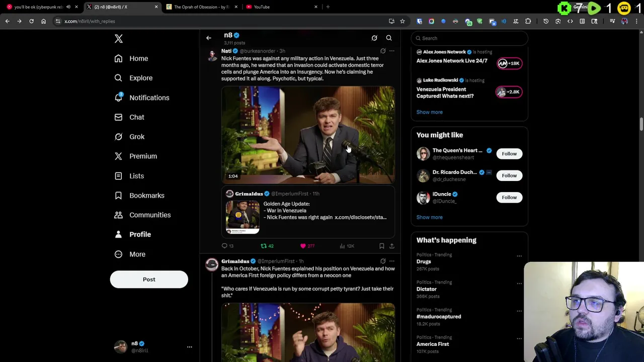Image resolution: width=644 pixels, height=362 pixels.
Task: Open Home from the sidebar
Action: click(131, 58)
